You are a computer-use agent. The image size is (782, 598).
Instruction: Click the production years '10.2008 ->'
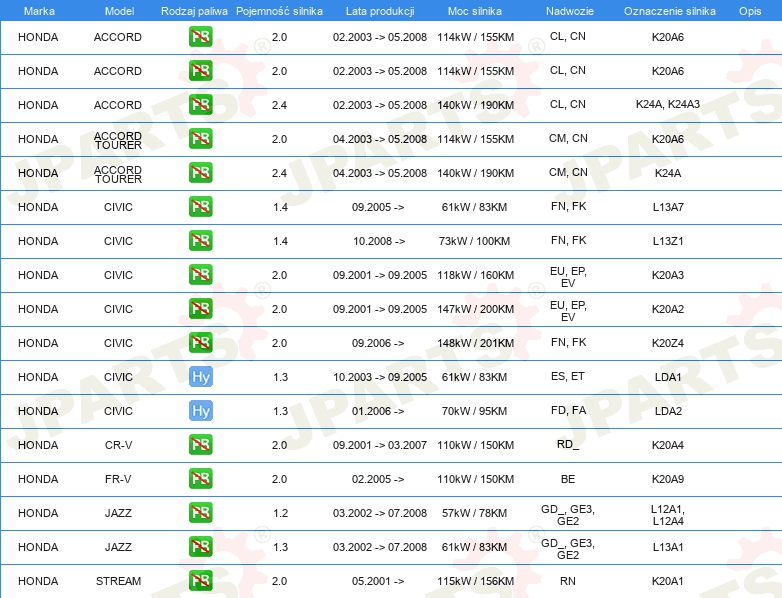379,241
